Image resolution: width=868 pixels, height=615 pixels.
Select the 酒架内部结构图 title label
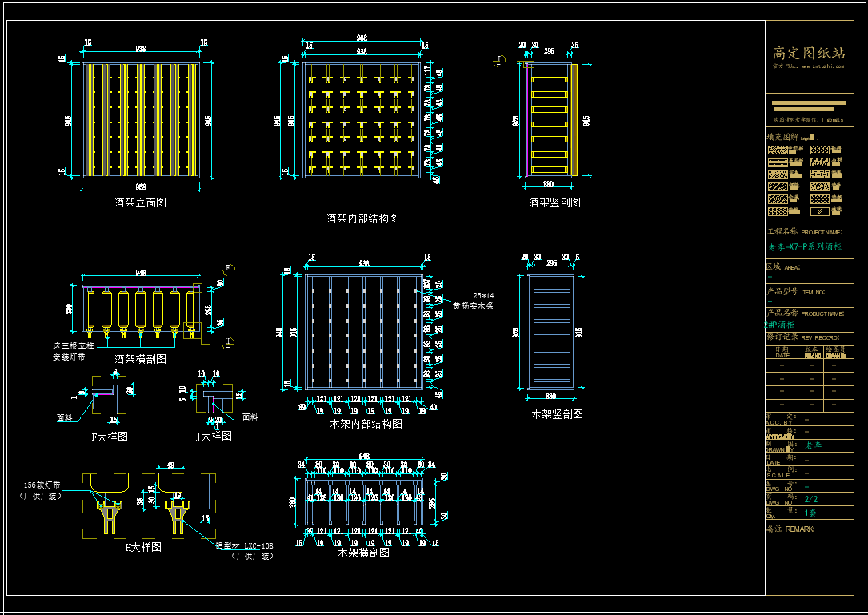362,218
